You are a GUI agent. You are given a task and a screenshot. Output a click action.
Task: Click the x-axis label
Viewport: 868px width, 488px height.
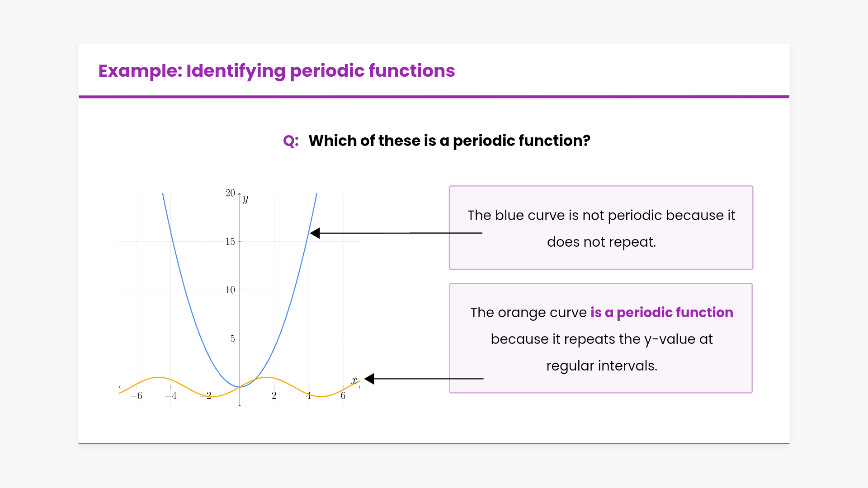354,380
